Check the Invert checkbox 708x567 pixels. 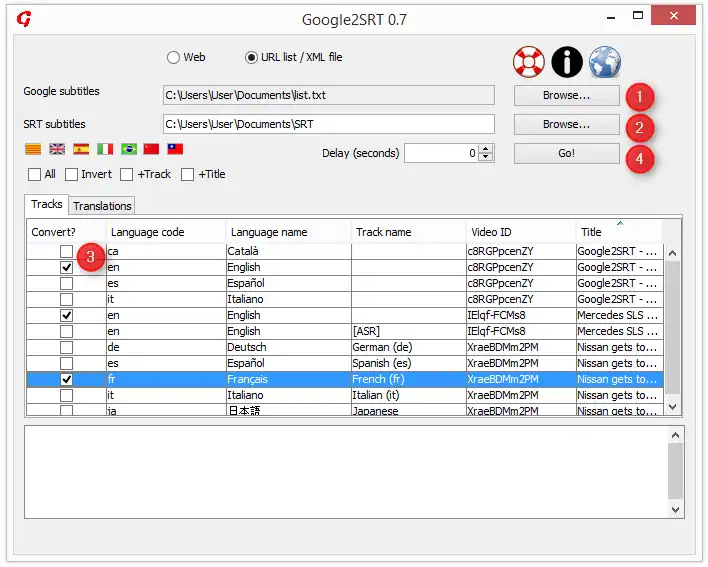(x=71, y=174)
